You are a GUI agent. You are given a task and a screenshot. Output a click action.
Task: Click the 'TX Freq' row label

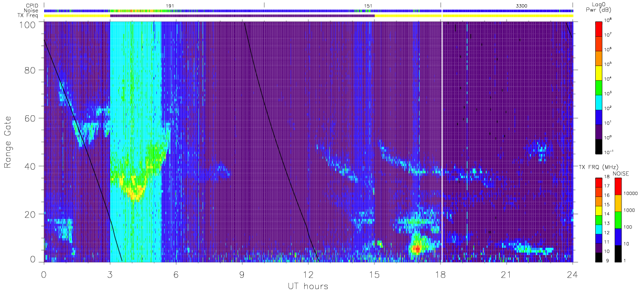[28, 16]
